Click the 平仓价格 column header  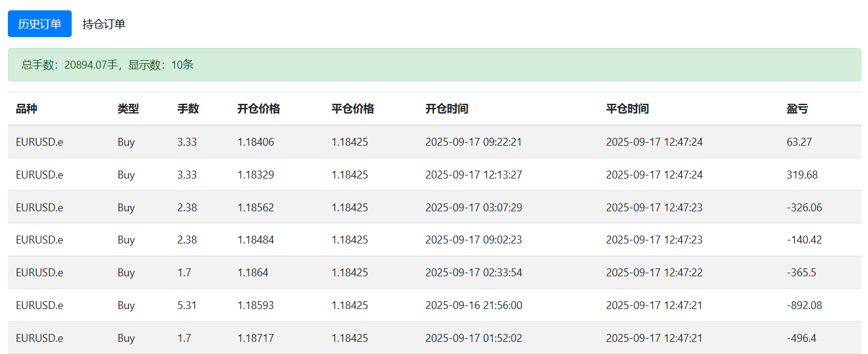pos(353,109)
